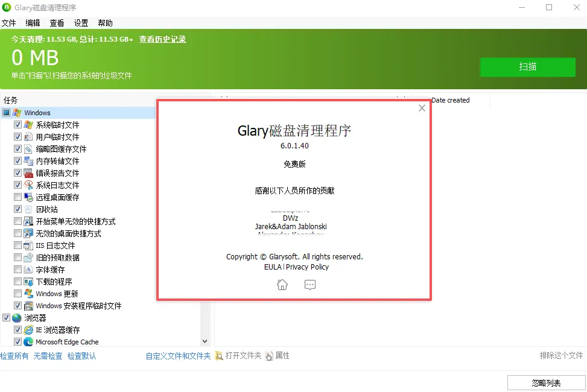Click 无需检查 link
This screenshot has height=392, width=587.
48,356
